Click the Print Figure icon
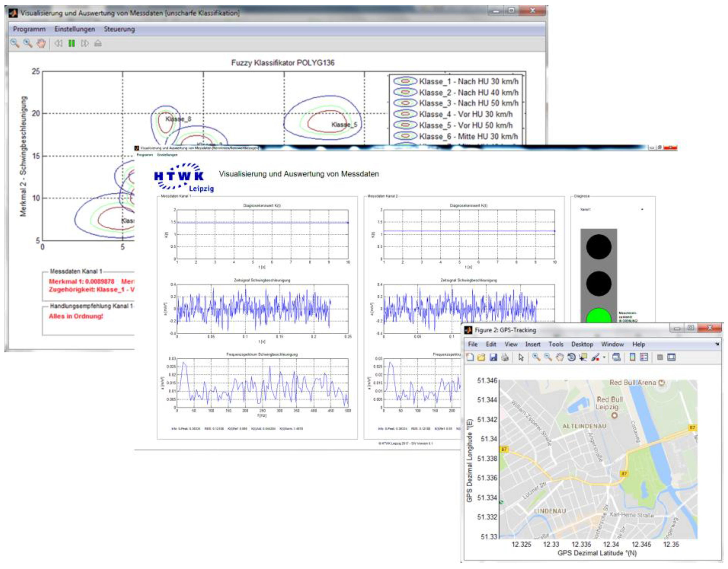Image resolution: width=728 pixels, height=569 pixels. 505,357
